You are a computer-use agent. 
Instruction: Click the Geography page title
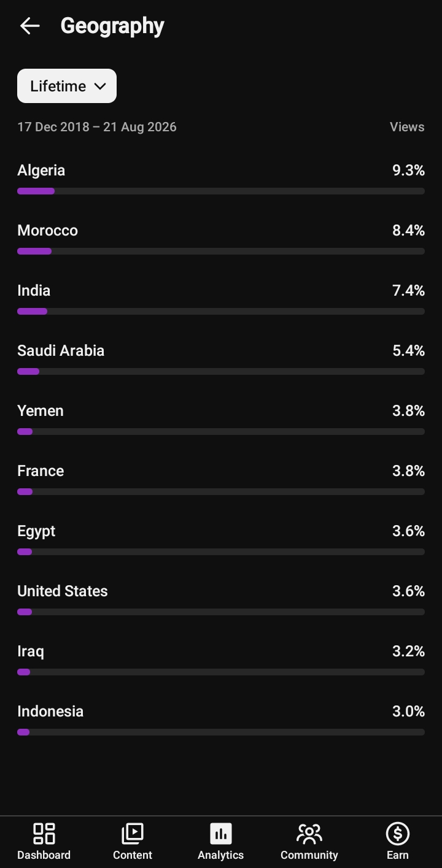(x=112, y=26)
